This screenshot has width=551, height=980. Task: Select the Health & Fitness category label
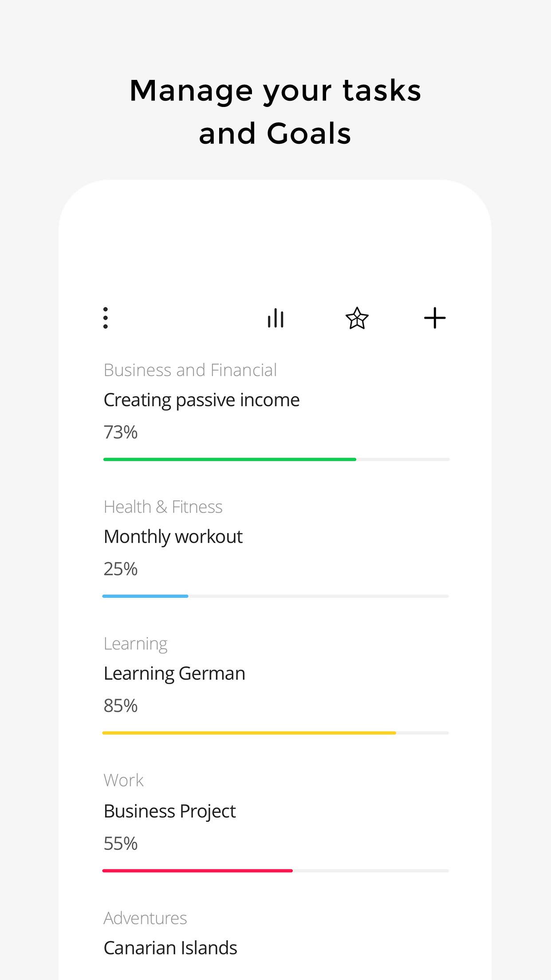click(163, 507)
